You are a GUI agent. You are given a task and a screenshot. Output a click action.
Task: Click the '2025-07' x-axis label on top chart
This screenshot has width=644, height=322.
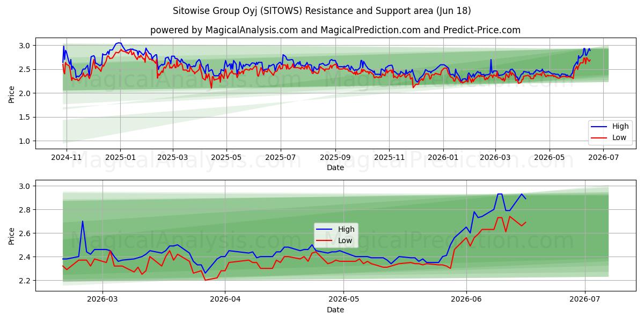coord(281,158)
